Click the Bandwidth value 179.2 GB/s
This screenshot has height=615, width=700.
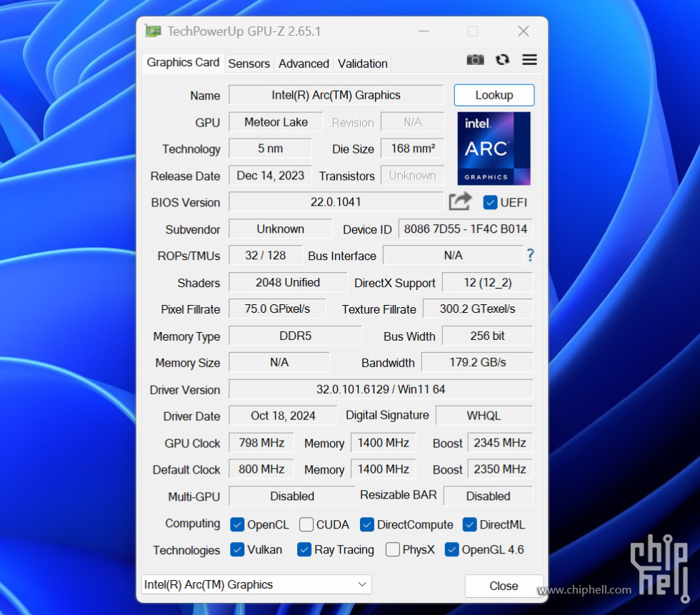tap(477, 362)
